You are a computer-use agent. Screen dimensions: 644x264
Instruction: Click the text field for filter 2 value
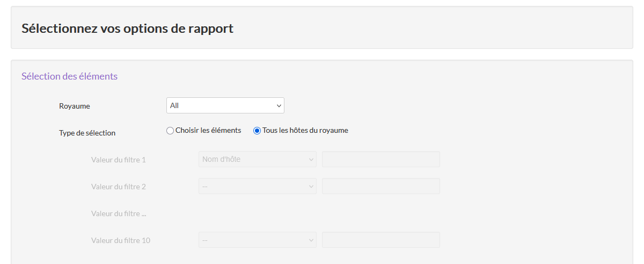point(380,186)
